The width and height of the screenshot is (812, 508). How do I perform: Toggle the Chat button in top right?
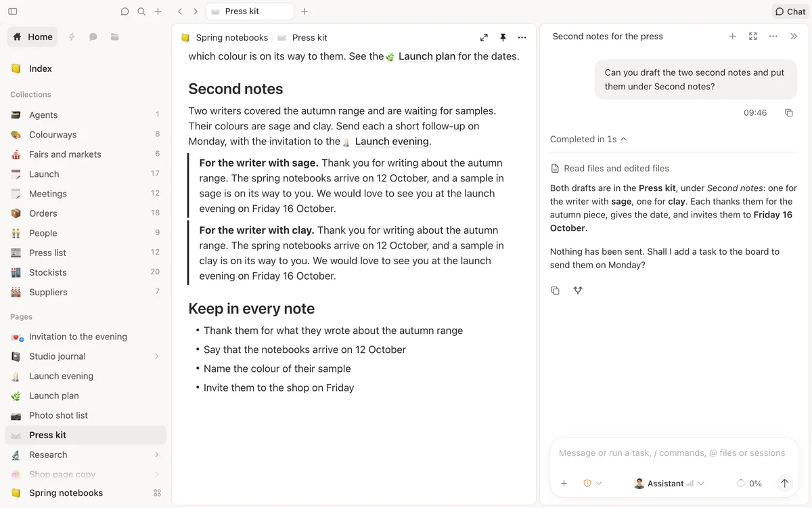coord(790,12)
